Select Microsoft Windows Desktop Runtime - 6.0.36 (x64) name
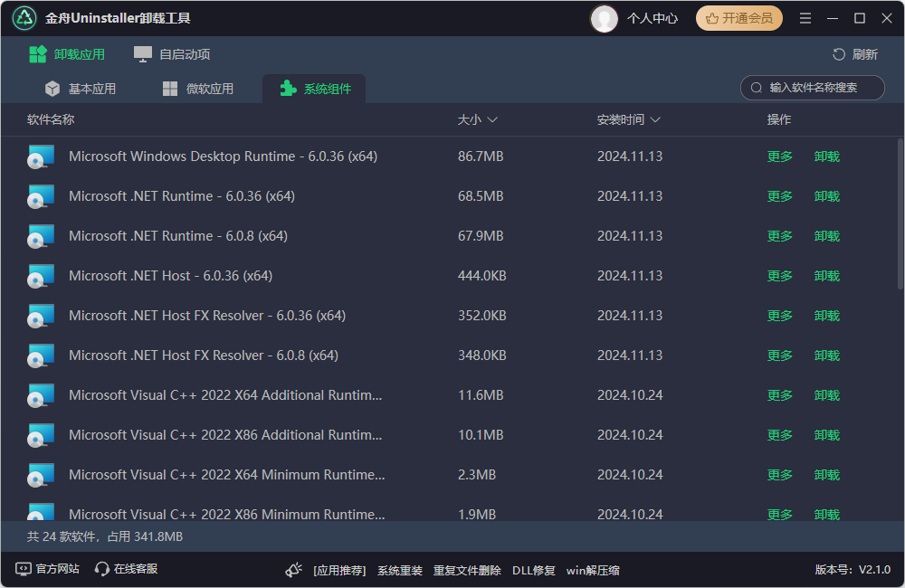 coord(223,156)
